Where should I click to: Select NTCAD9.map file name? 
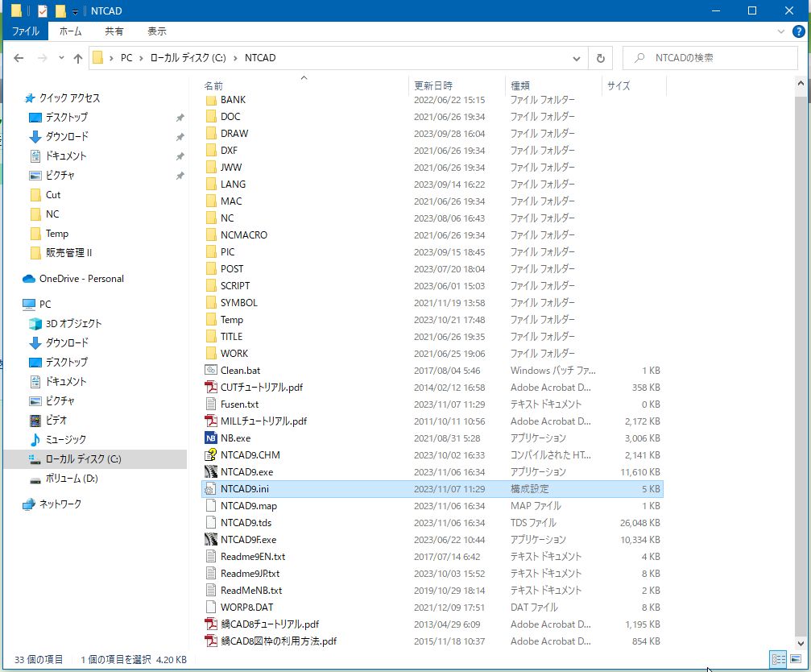point(248,506)
